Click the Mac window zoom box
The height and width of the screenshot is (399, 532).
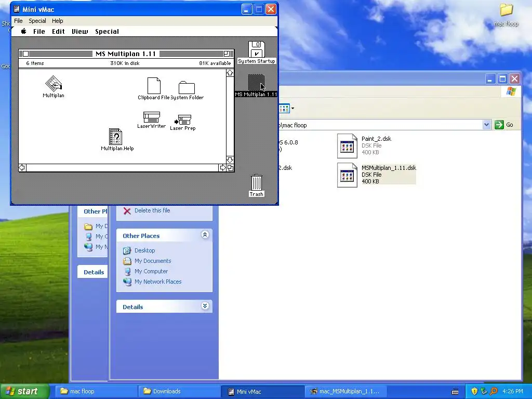227,54
